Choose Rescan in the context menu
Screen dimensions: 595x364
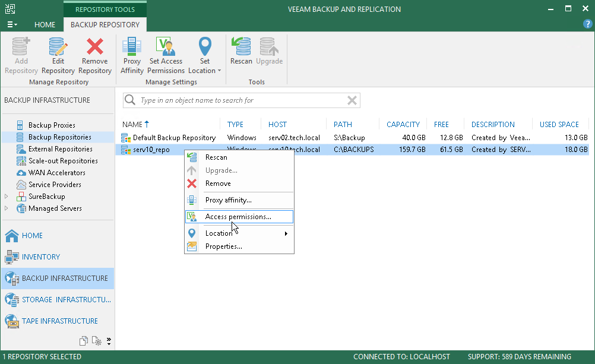click(x=239, y=157)
